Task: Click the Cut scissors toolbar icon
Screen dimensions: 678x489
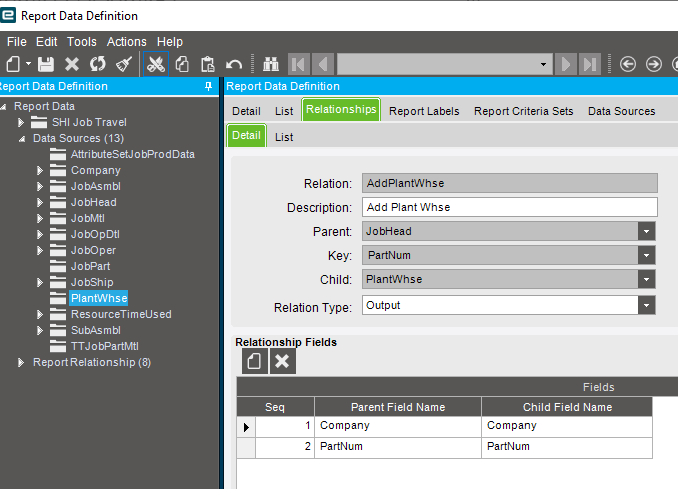Action: [x=156, y=64]
